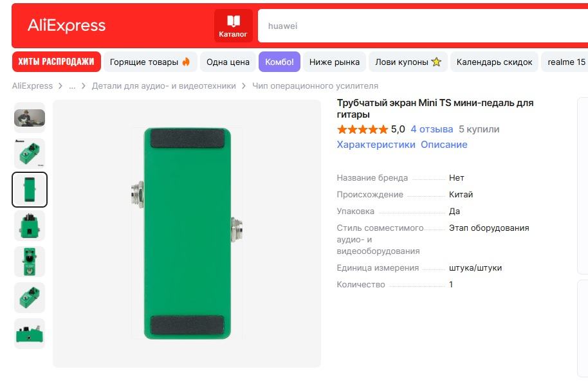Viewport: 588px width, 387px height.
Task: Jump to Описание section
Action: coord(444,145)
